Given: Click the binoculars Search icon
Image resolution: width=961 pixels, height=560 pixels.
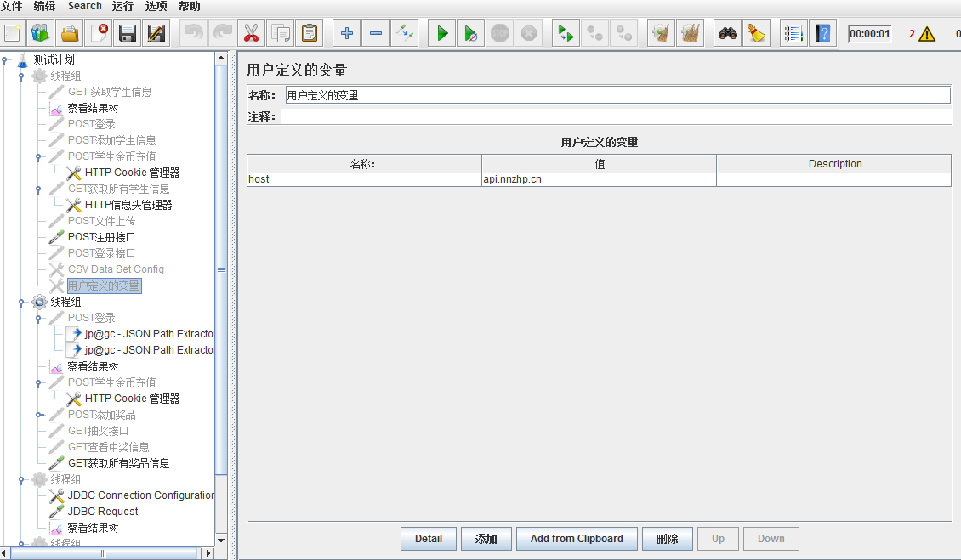Looking at the screenshot, I should [x=728, y=33].
